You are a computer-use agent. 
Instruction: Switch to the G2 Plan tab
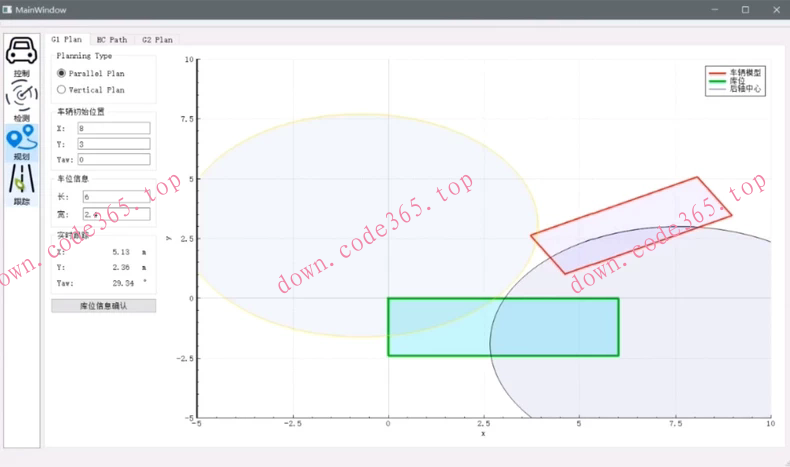pyautogui.click(x=157, y=40)
